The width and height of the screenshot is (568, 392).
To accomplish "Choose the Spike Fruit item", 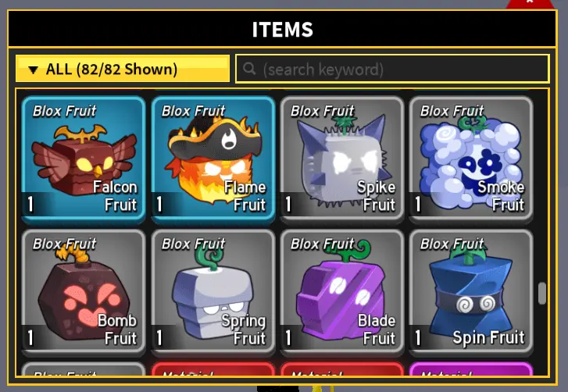I will (342, 159).
